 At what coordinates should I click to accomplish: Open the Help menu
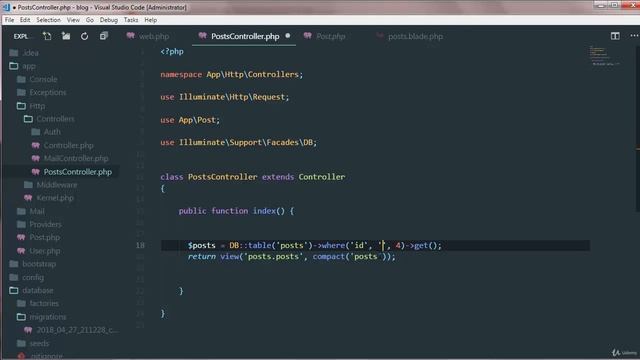click(x=151, y=20)
